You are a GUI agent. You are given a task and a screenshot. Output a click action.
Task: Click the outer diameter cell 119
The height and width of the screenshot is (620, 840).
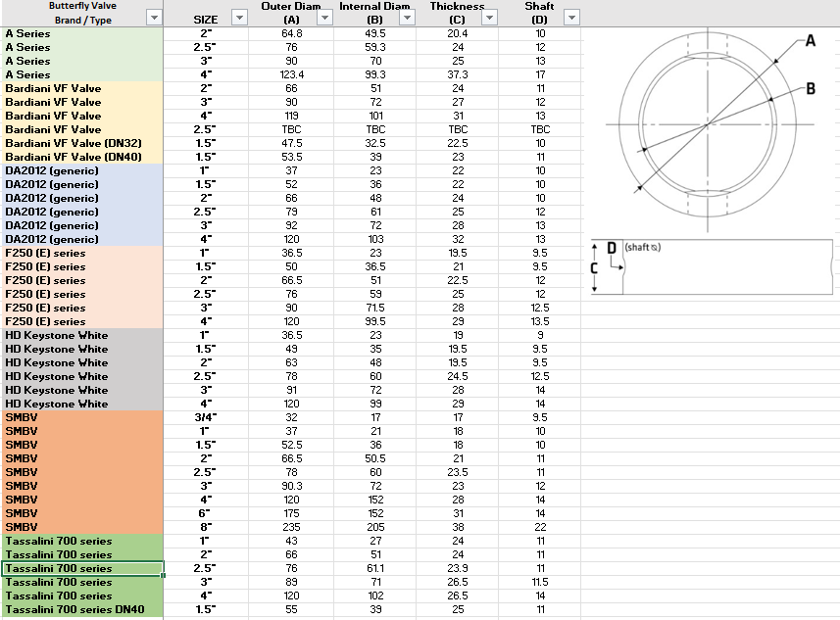[291, 116]
